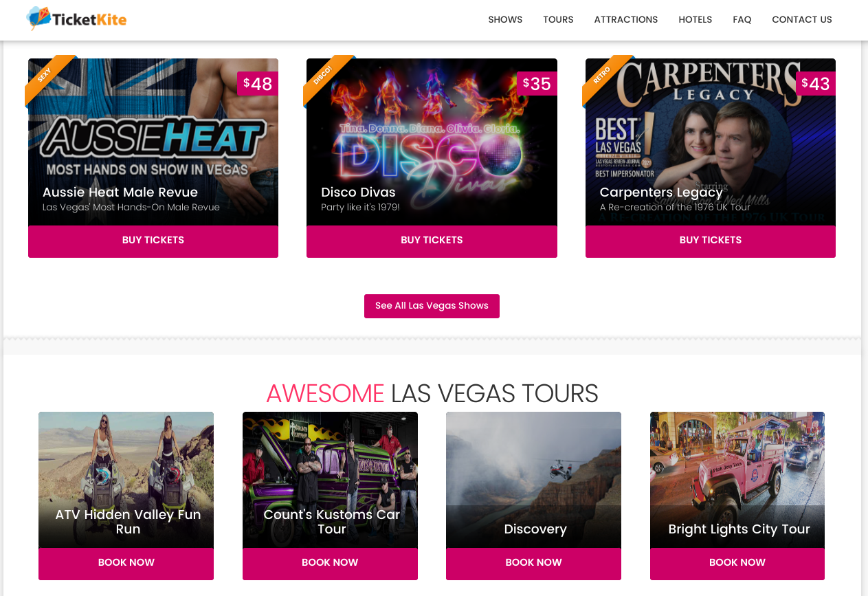Book the Discovery helicopter tour
This screenshot has height=596, width=868.
point(533,563)
